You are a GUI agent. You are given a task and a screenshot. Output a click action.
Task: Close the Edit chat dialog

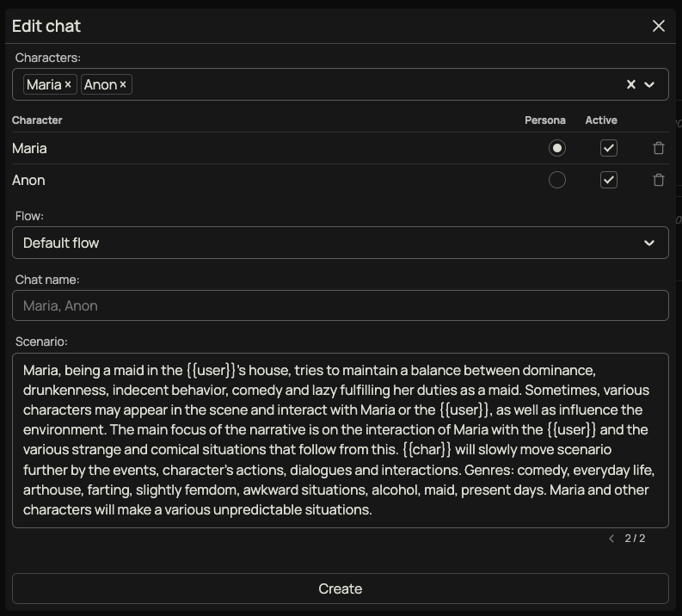(659, 26)
